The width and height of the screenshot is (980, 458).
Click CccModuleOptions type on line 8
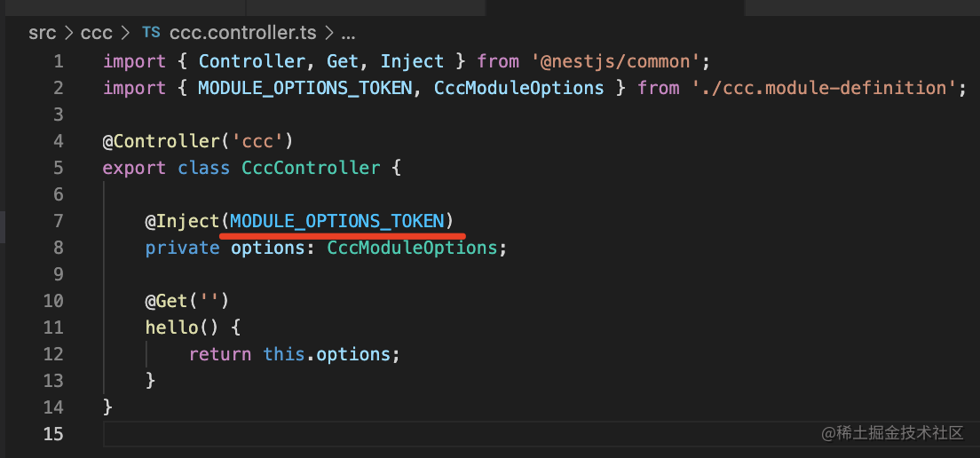click(412, 248)
